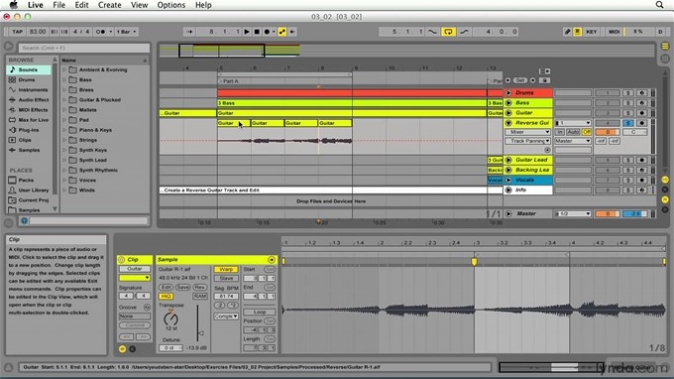Expand the Synth Lead folder

[x=65, y=160]
